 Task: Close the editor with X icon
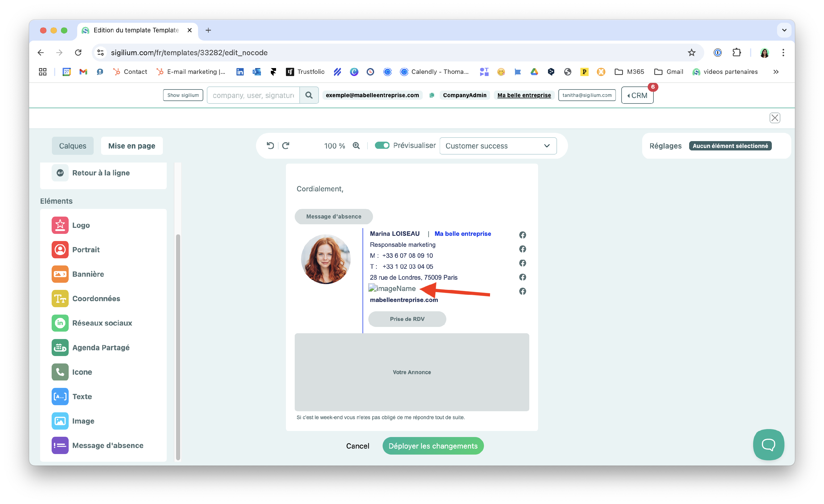click(775, 118)
